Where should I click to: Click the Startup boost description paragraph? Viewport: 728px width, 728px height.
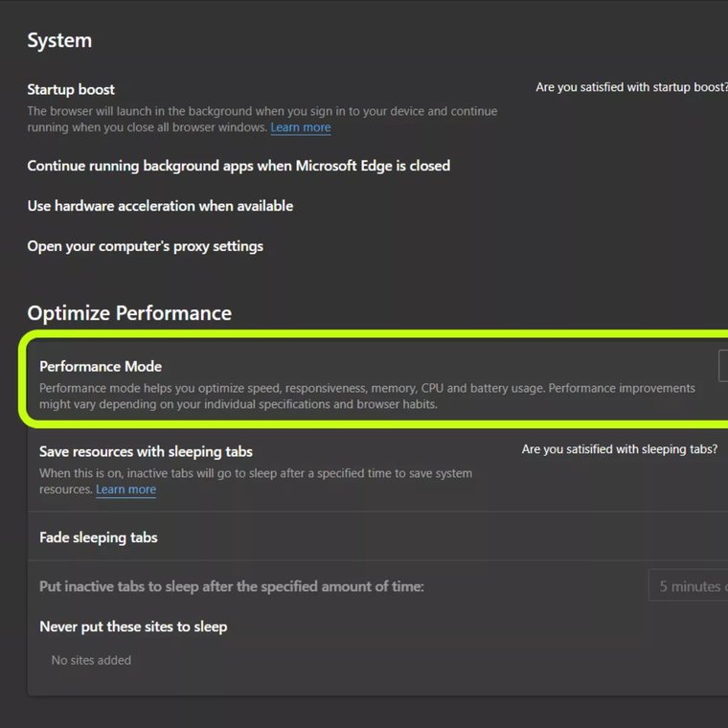pos(262,119)
